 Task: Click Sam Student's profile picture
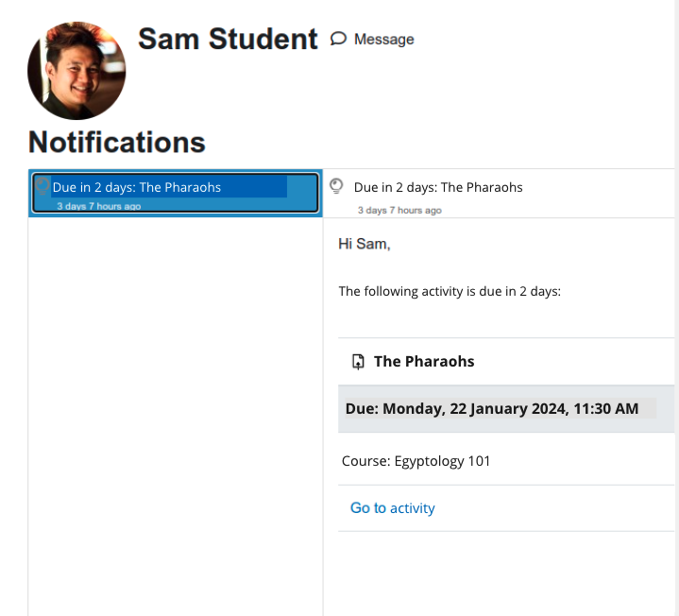[76, 71]
